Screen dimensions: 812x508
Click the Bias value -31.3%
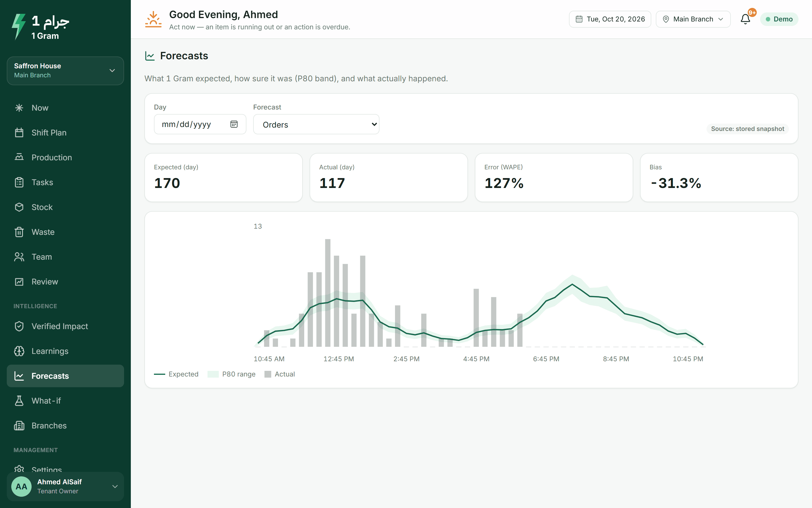pos(676,183)
